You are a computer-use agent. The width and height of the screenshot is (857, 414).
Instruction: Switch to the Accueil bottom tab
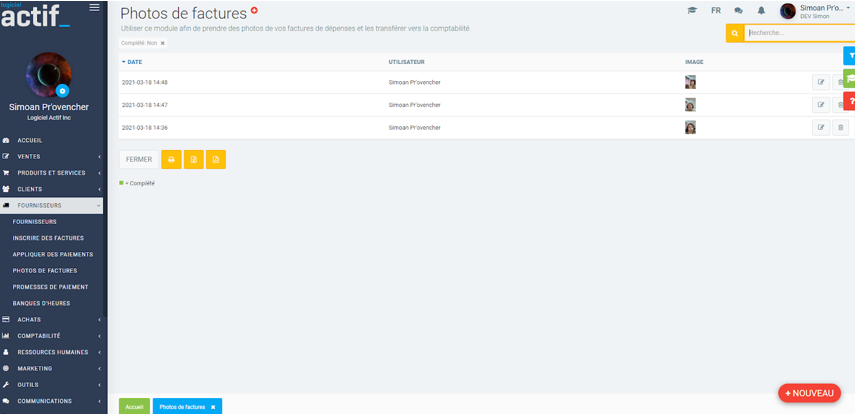134,406
